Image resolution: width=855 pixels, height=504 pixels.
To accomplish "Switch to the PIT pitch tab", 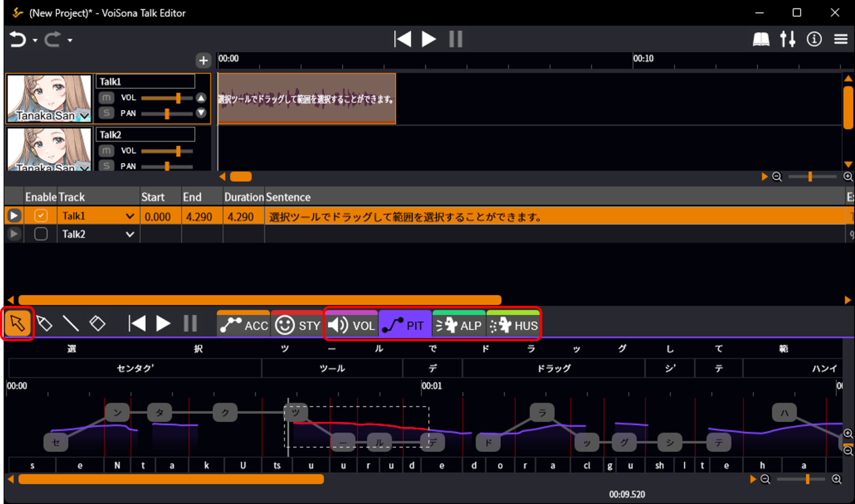I will (x=405, y=326).
